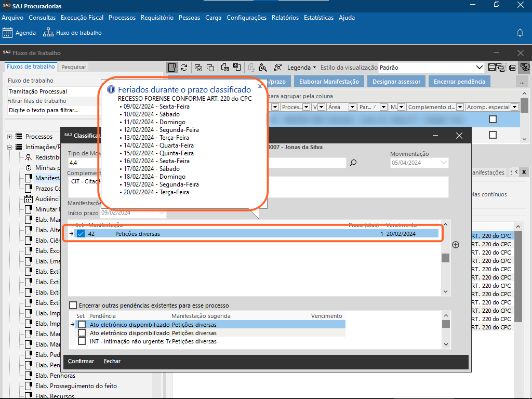Click the Redistribuir person icon in tree
Image resolution: width=532 pixels, height=399 pixels.
(30, 157)
